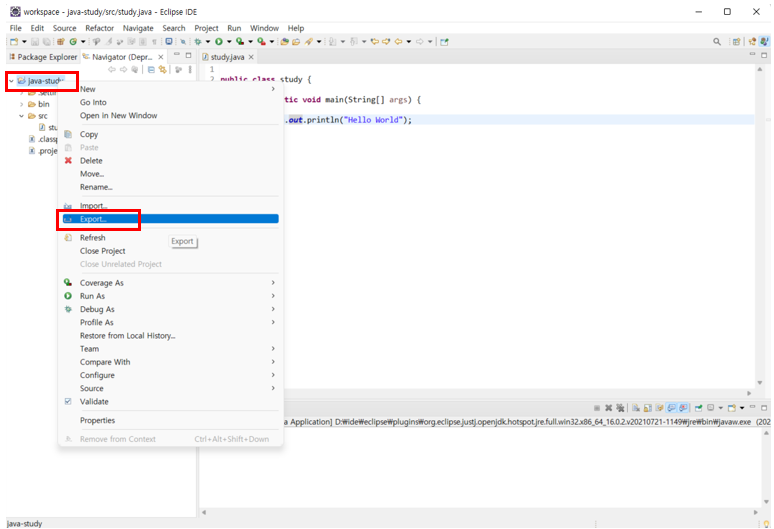Select Properties in the context menu
The width and height of the screenshot is (774, 529).
coord(168,420)
